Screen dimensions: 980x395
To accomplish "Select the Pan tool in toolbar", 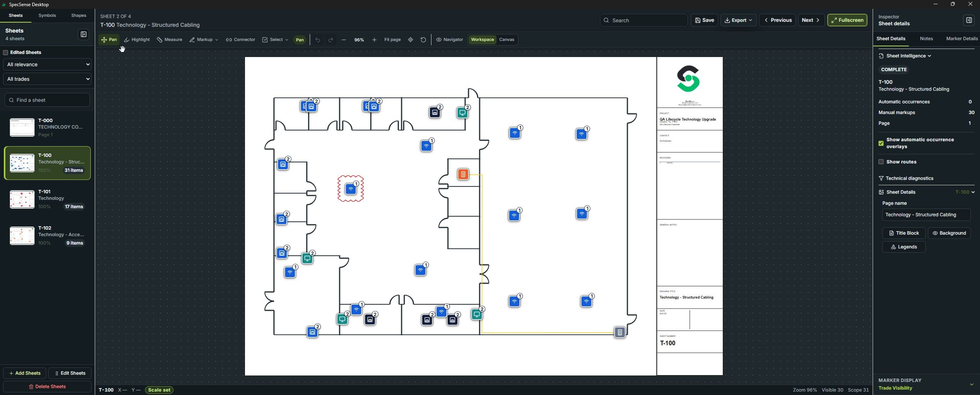I will [x=109, y=40].
